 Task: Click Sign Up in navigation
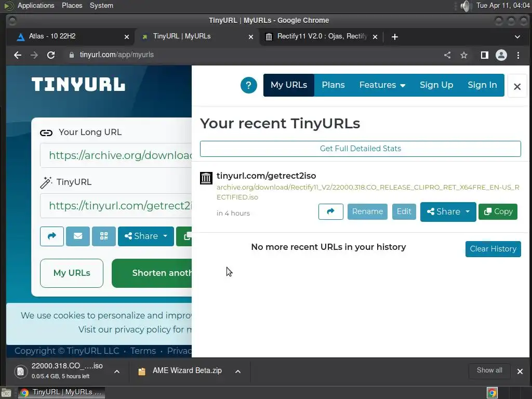(x=436, y=85)
